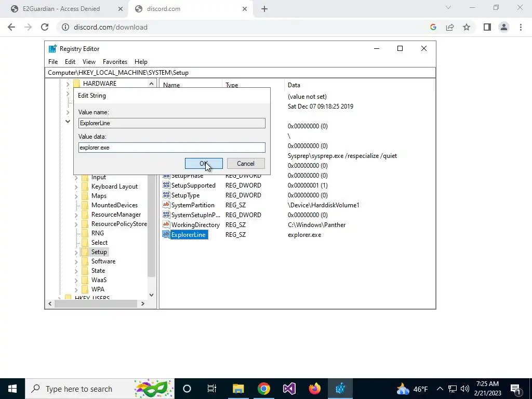Open Visual Studio from taskbar
The image size is (532, 399).
click(x=289, y=389)
